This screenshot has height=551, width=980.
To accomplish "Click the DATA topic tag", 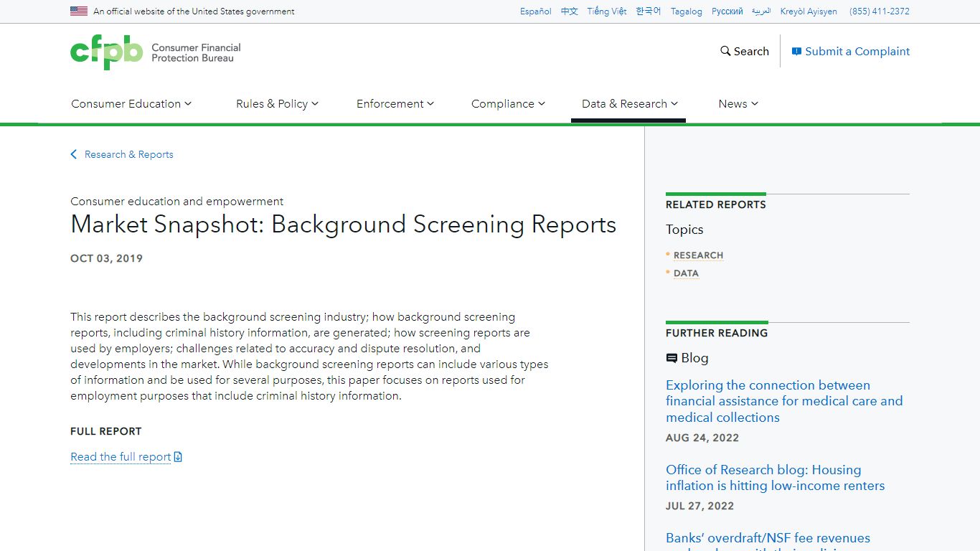I will (x=686, y=273).
